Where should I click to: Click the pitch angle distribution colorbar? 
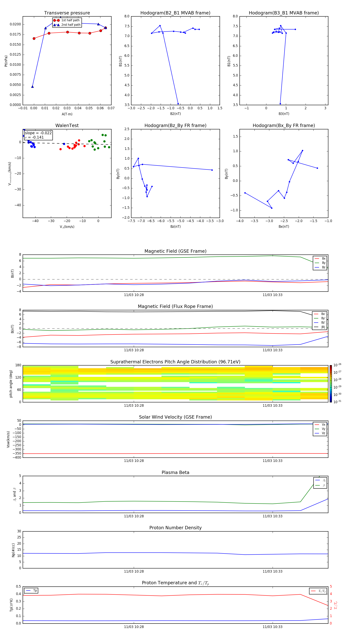tap(331, 383)
